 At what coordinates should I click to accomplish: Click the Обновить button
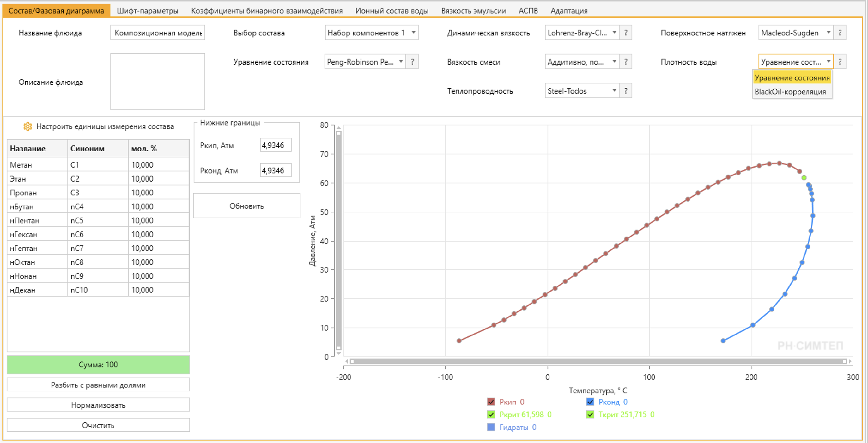point(247,206)
